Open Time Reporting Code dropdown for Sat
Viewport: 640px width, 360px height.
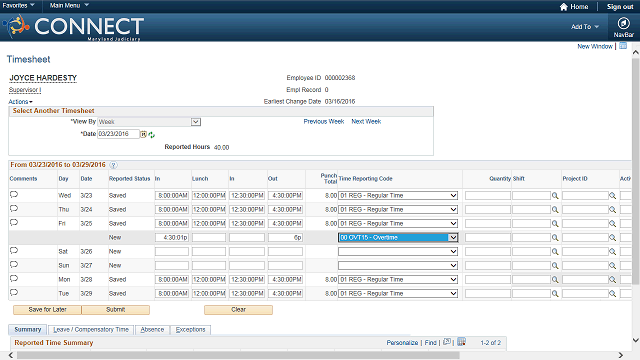398,251
